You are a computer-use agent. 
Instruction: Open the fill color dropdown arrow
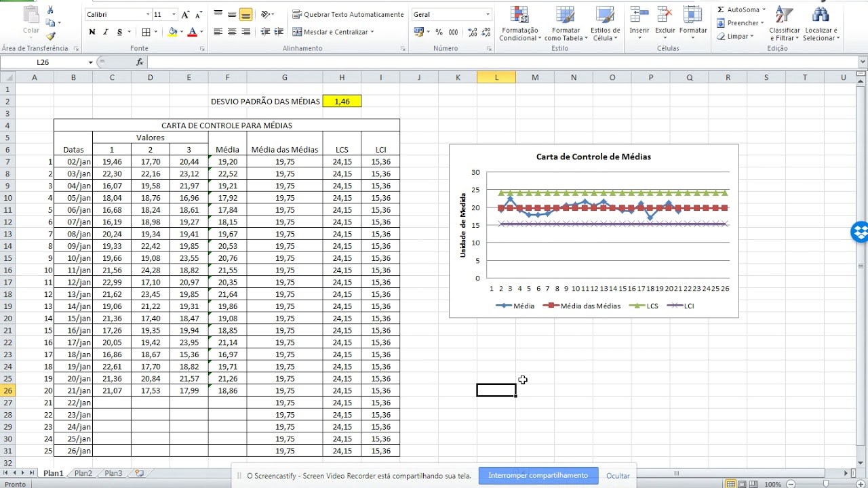pos(182,32)
